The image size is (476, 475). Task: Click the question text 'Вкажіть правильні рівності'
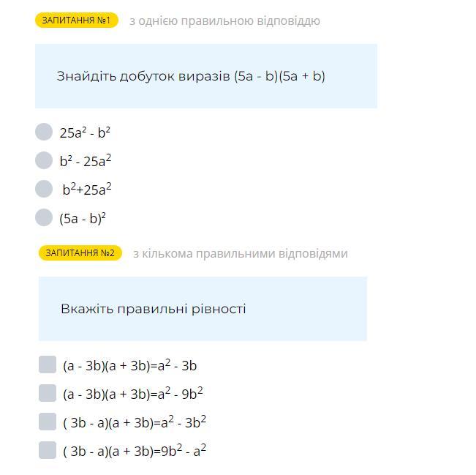point(153,309)
